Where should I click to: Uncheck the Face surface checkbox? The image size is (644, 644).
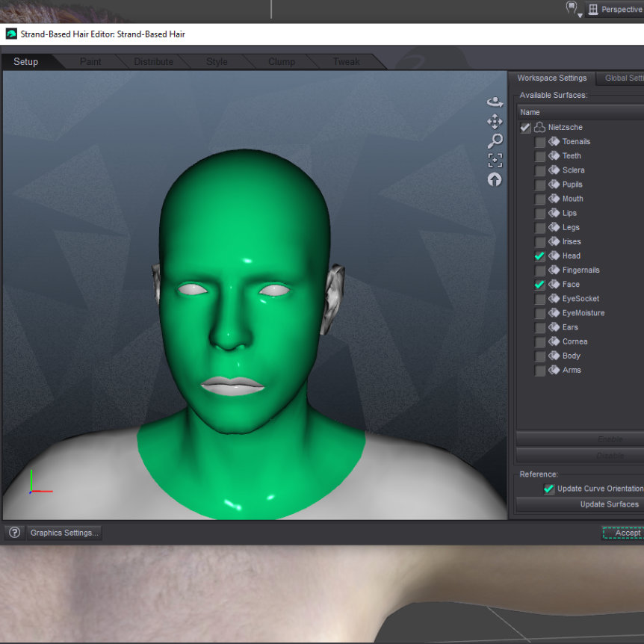pyautogui.click(x=539, y=285)
